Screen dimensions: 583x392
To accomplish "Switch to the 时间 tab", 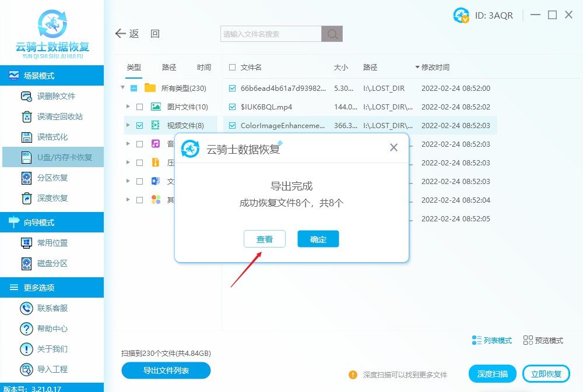I will [x=203, y=67].
